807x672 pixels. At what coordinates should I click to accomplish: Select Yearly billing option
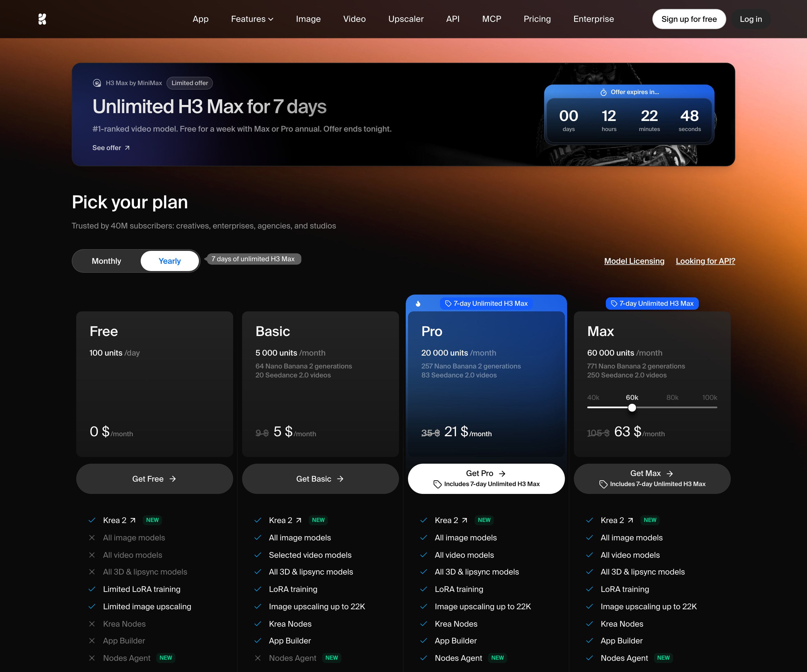(x=170, y=261)
